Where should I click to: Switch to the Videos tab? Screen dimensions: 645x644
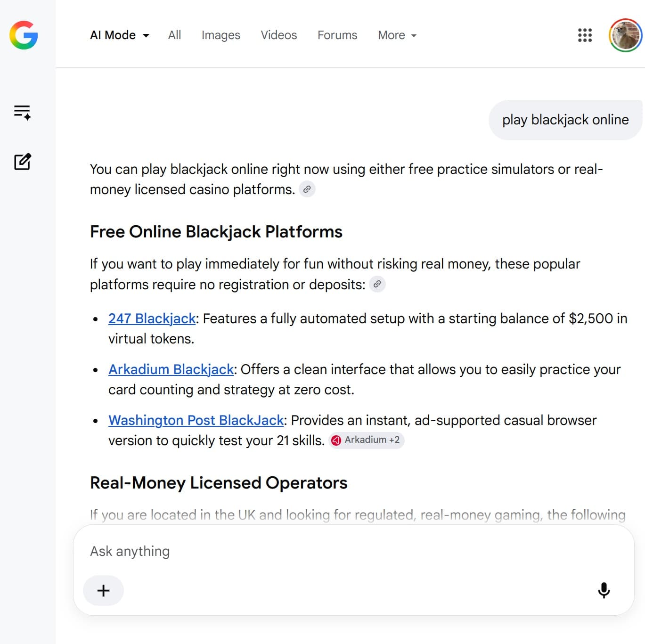pos(279,35)
